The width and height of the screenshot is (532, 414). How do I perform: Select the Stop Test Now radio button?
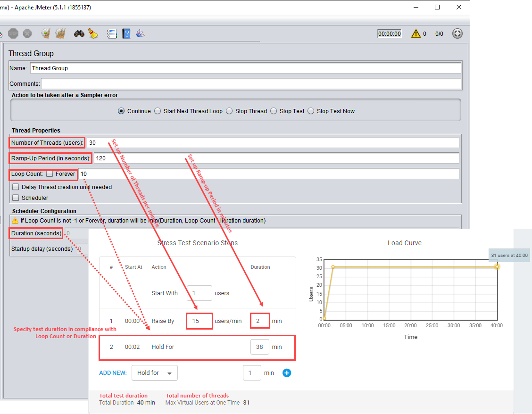(x=311, y=111)
